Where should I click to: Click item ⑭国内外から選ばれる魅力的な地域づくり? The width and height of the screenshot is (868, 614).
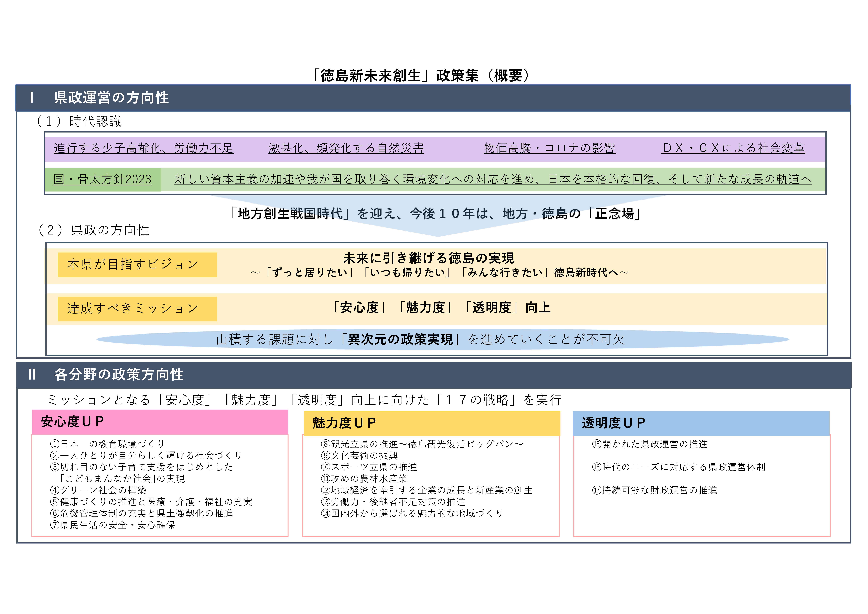pyautogui.click(x=412, y=513)
